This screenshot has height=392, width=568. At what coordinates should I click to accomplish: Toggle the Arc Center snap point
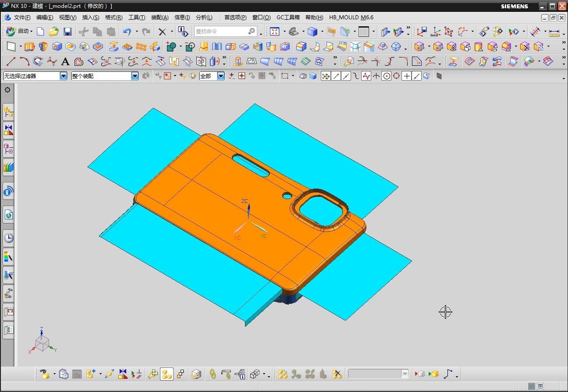387,76
